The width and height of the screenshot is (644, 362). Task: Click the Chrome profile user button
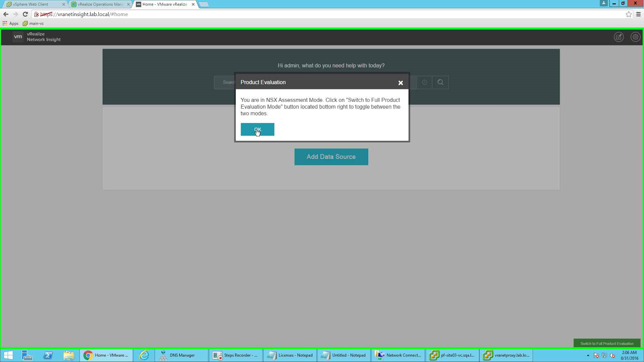coord(603,3)
